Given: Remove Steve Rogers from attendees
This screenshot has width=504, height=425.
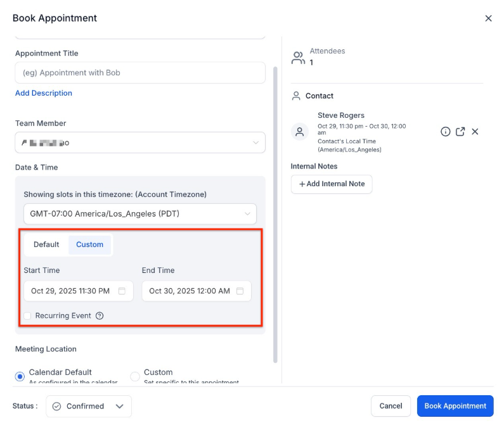Looking at the screenshot, I should (x=475, y=131).
